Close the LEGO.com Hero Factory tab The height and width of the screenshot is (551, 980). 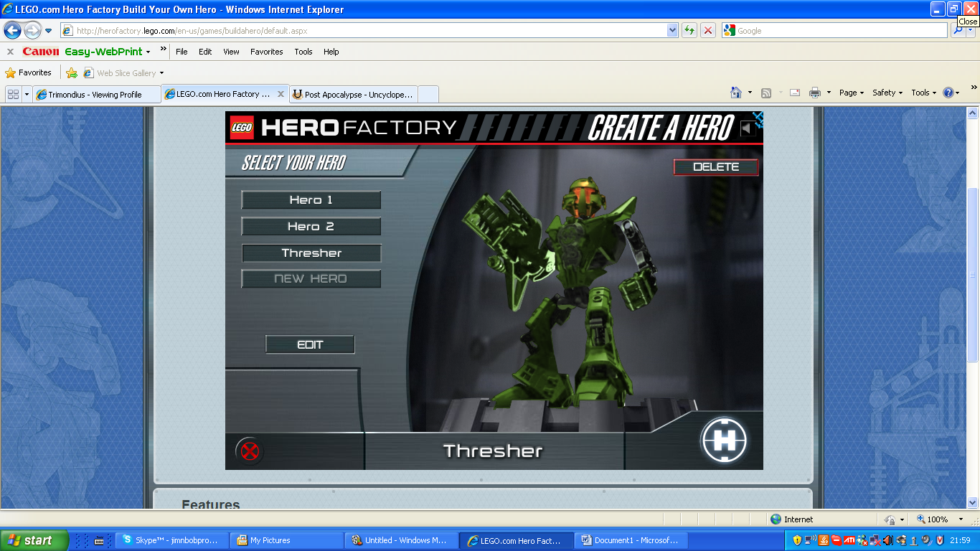(x=281, y=94)
